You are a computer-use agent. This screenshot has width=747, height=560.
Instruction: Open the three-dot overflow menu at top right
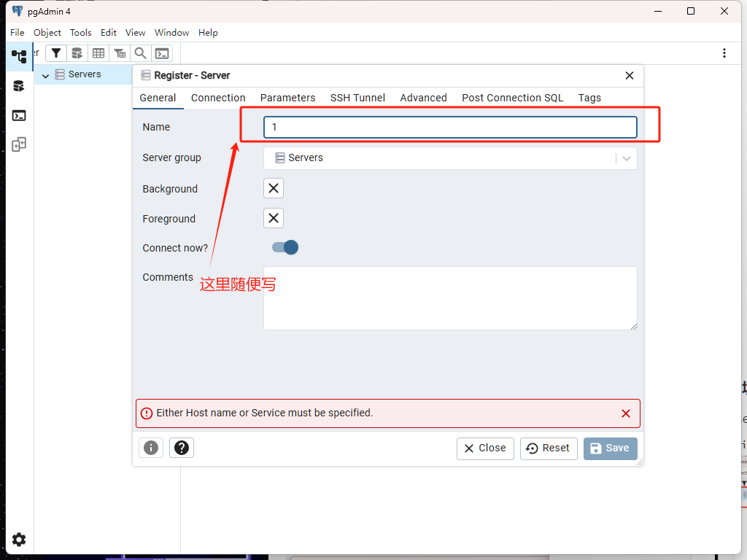724,53
